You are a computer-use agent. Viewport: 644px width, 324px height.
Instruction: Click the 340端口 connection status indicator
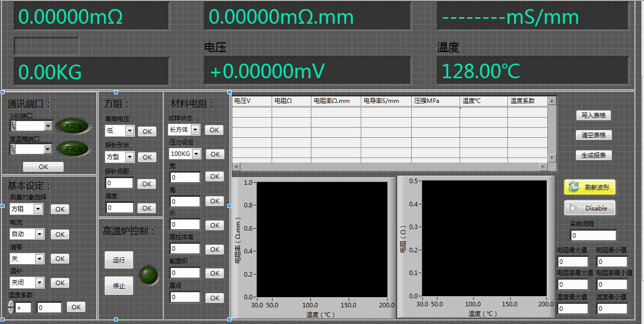pyautogui.click(x=73, y=126)
